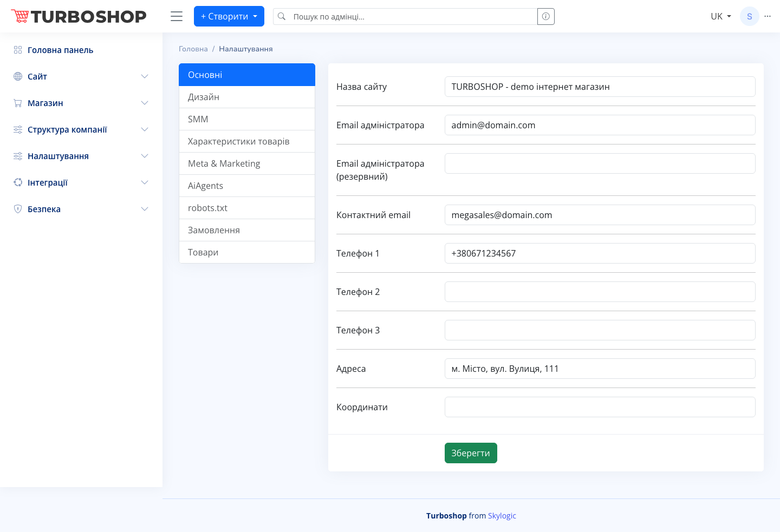This screenshot has width=780, height=532.
Task: Click the Turboshop logo
Action: (79, 16)
